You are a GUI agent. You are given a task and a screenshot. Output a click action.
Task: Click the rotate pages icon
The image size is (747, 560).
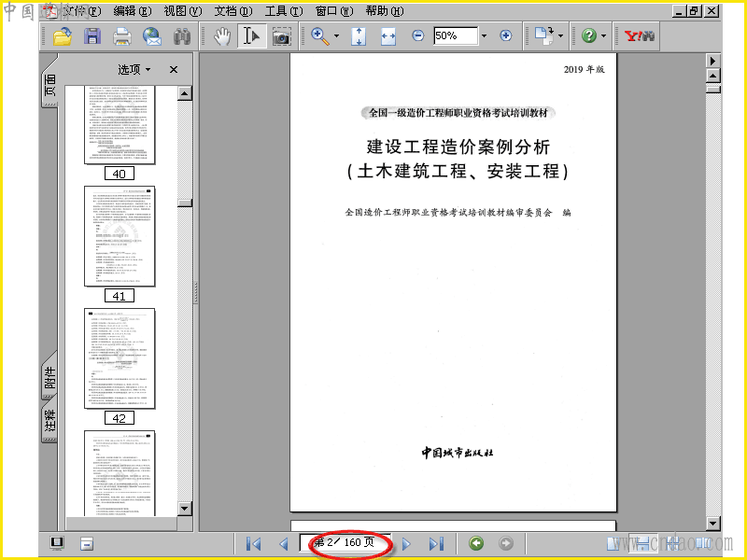click(x=543, y=36)
